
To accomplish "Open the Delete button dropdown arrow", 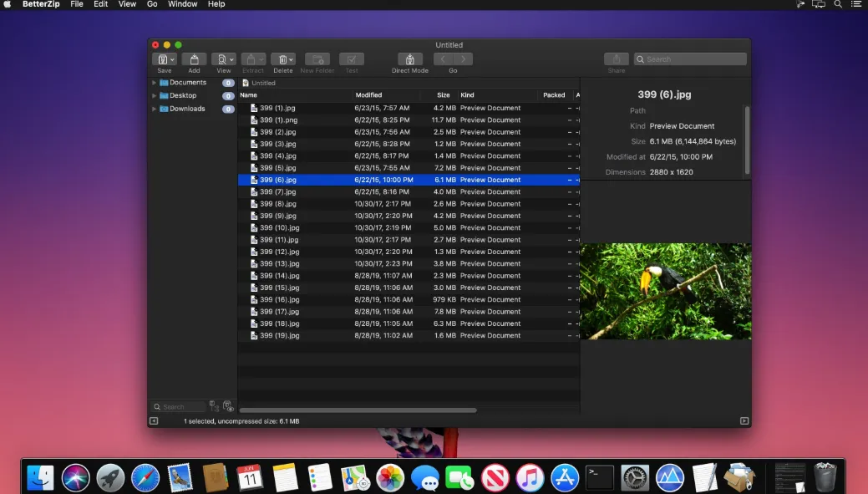I will click(292, 60).
